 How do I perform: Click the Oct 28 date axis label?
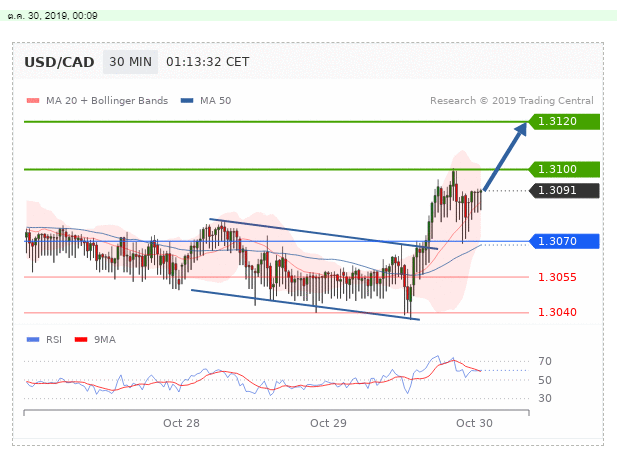tap(181, 423)
